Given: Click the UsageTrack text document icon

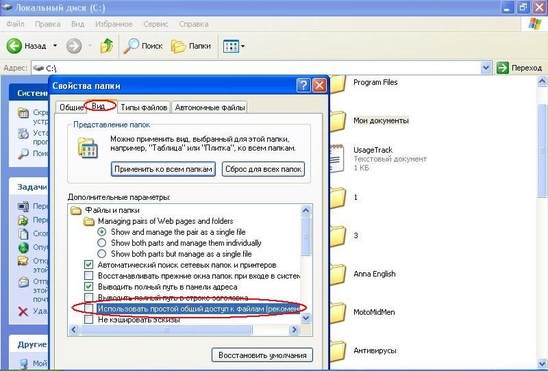Looking at the screenshot, I should click(338, 159).
